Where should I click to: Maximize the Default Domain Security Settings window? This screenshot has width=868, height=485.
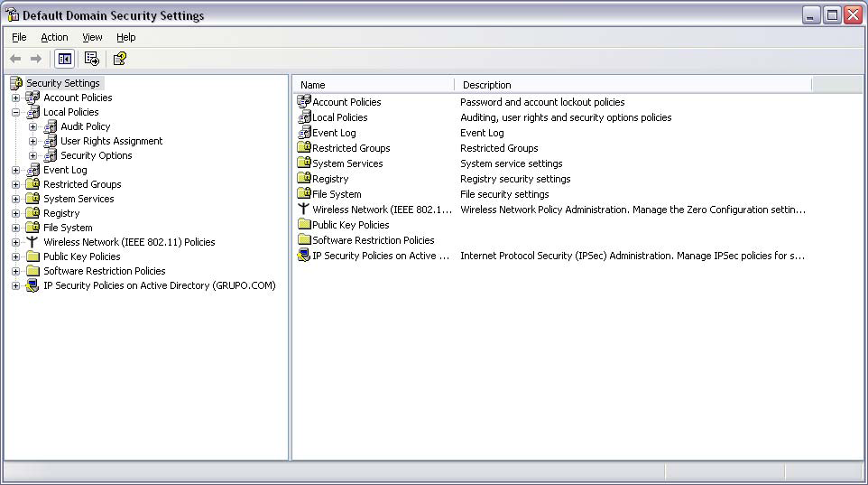(x=832, y=15)
